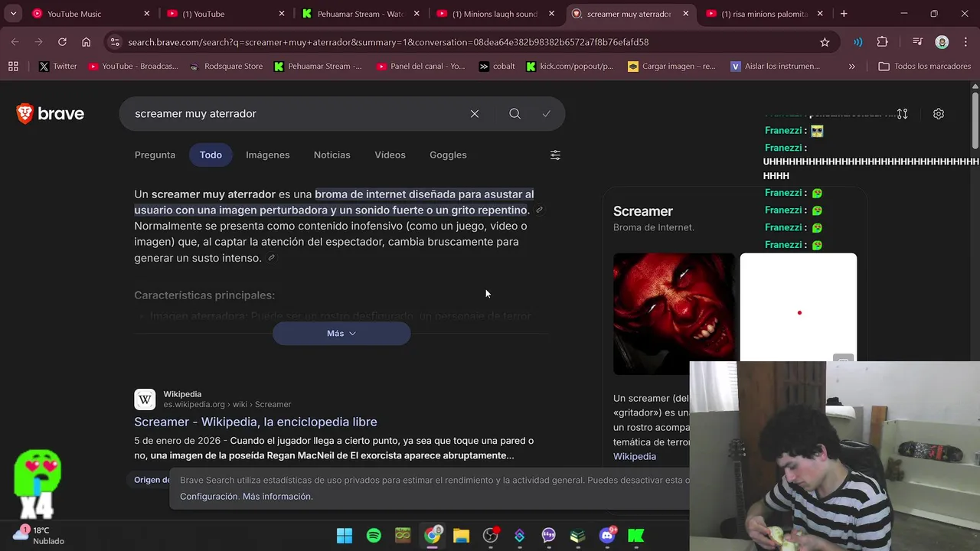Open the Wikipedia link in the Screamer infobox
The image size is (980, 551).
pos(634,456)
